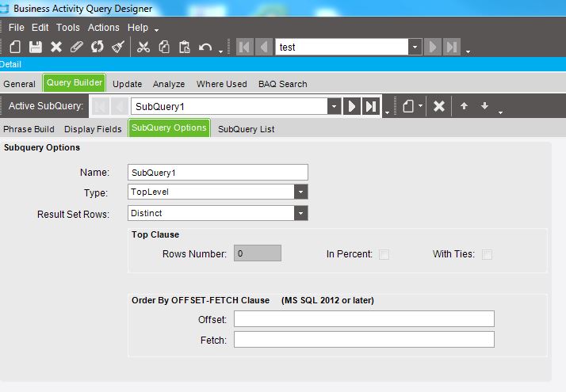The height and width of the screenshot is (392, 566).
Task: Click the Delete X icon in main toolbar
Action: 56,47
